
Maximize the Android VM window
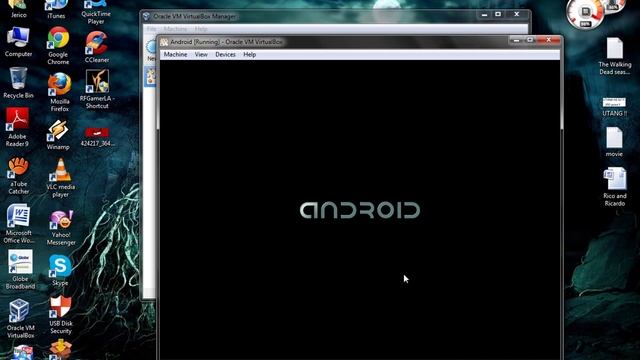(530, 40)
